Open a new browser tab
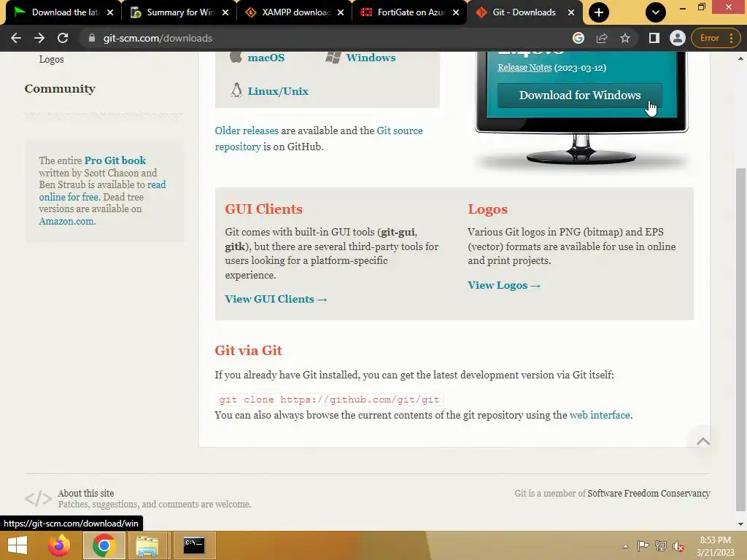 point(599,12)
